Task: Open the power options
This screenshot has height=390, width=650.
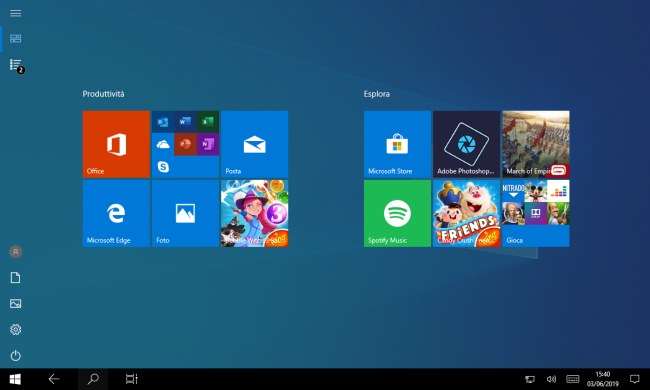Action: 15,356
